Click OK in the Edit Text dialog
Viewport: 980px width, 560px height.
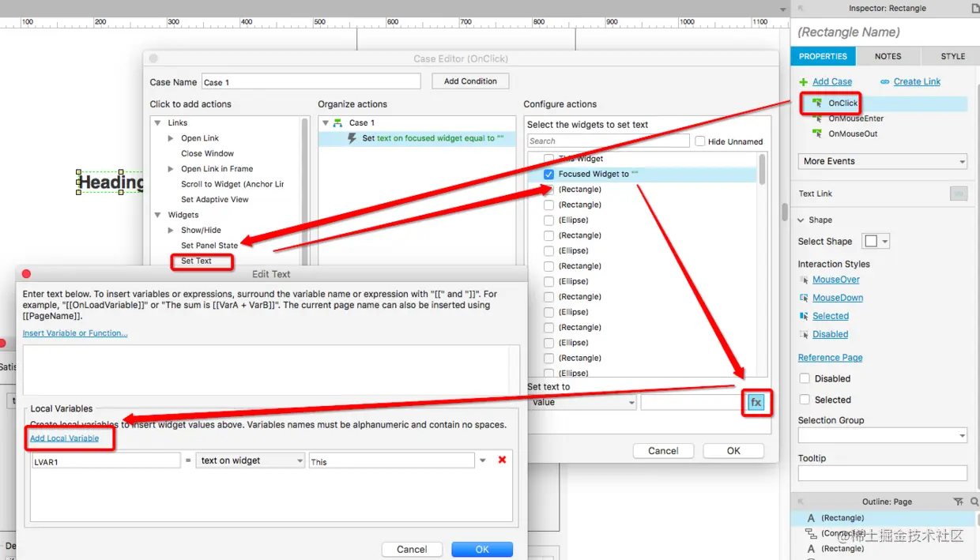(482, 549)
